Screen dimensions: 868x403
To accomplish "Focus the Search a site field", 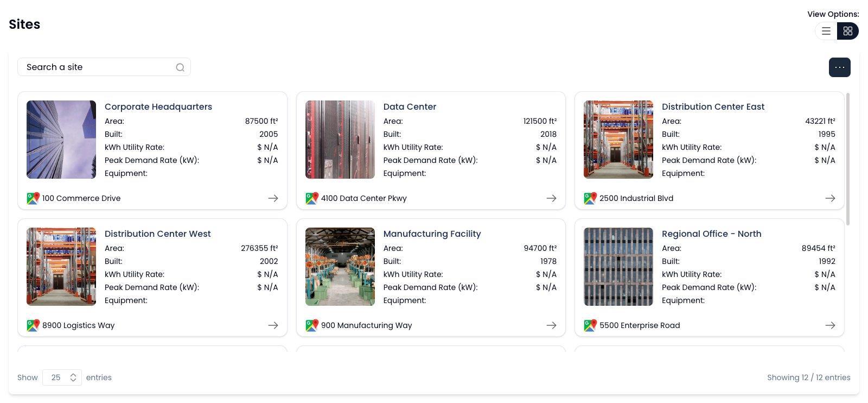I will 104,67.
